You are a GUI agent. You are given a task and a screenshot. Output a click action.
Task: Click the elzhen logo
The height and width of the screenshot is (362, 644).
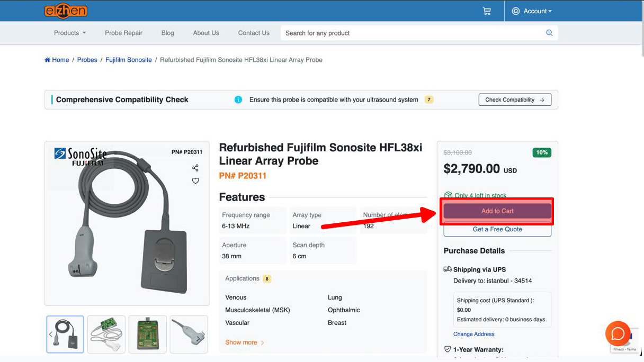tap(66, 11)
